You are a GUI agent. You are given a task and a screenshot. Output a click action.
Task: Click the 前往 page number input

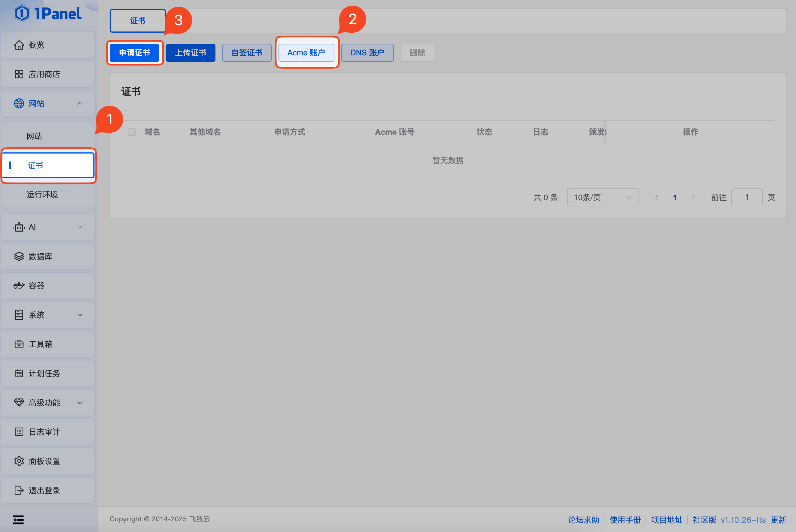click(746, 197)
